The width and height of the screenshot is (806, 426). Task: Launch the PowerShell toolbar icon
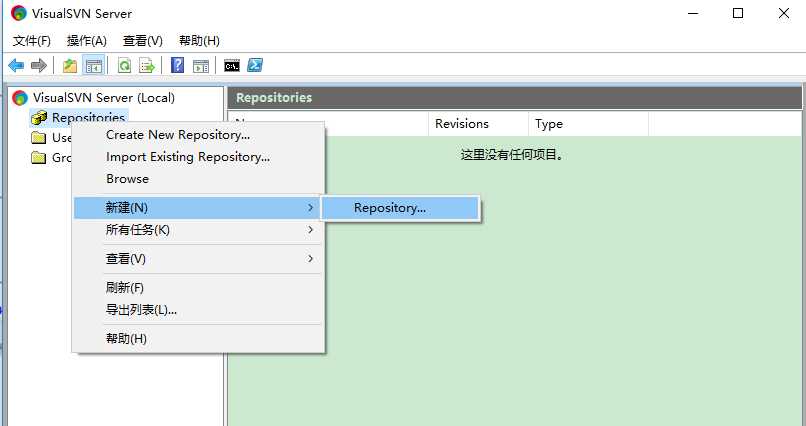255,65
